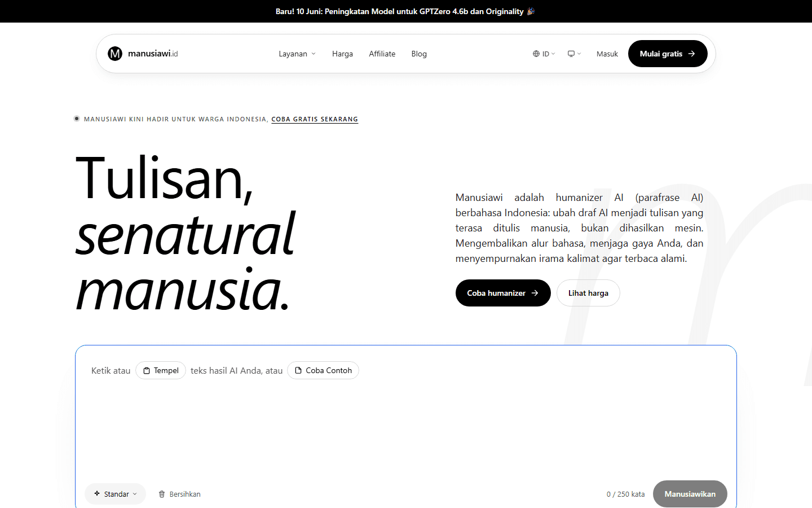Expand the ID language chevron
The height and width of the screenshot is (508, 812).
coord(553,54)
